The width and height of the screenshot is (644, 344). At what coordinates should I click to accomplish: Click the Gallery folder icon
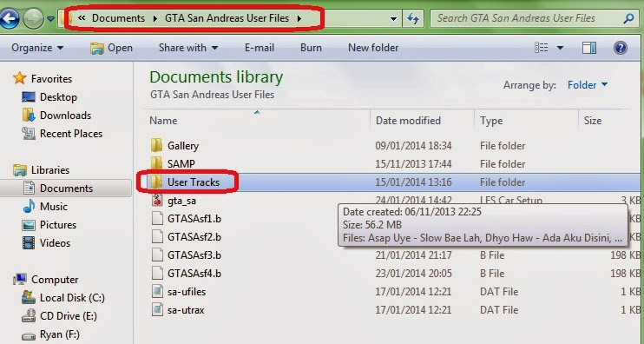pyautogui.click(x=156, y=145)
